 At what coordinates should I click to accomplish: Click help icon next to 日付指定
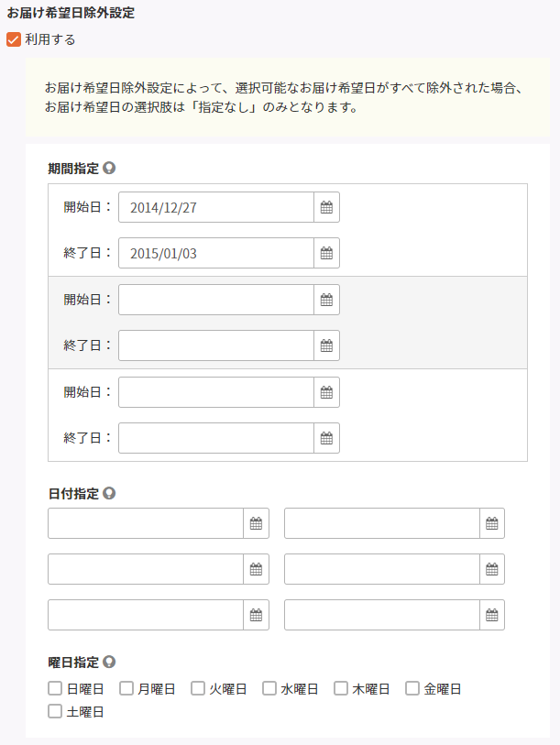[x=109, y=493]
